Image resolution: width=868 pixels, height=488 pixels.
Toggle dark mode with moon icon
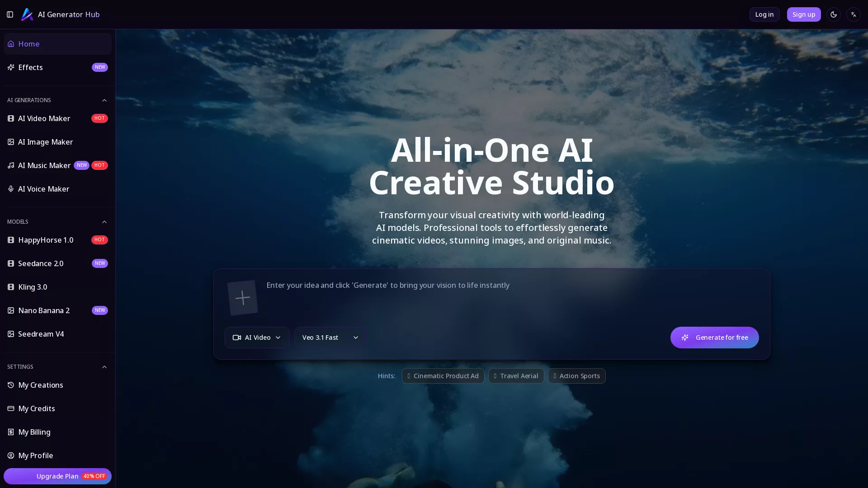click(833, 14)
